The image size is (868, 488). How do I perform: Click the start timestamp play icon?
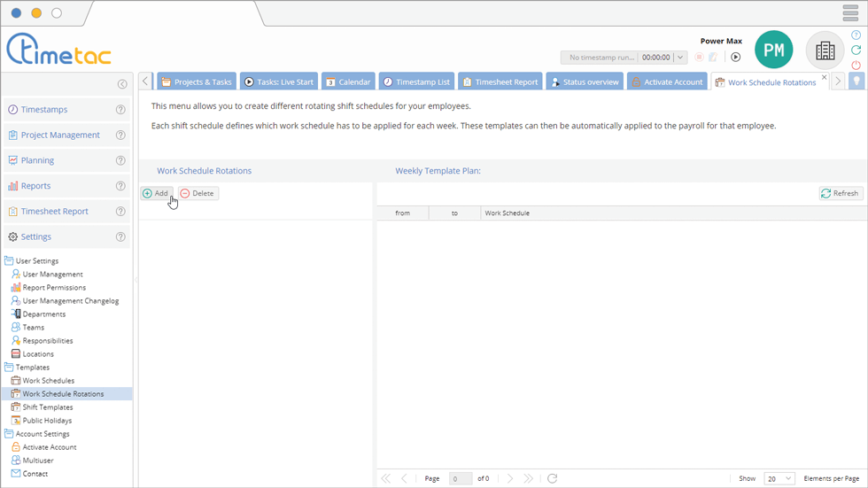[x=736, y=57]
